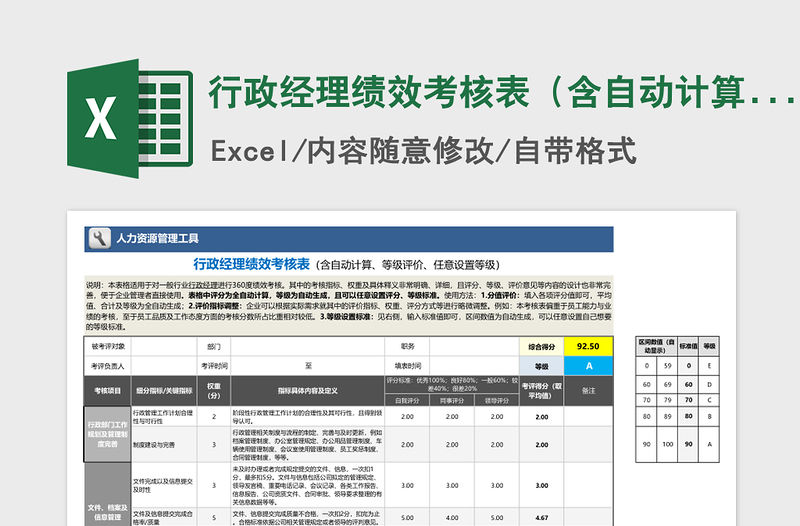Click the blue grade A cell
The height and width of the screenshot is (526, 800).
(x=588, y=366)
